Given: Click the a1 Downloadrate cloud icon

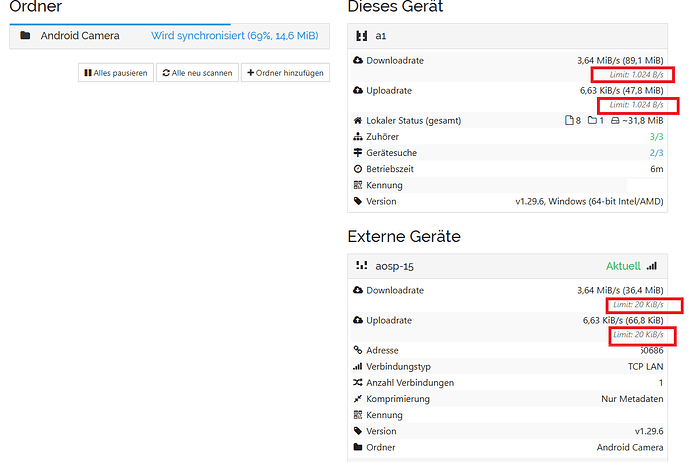Looking at the screenshot, I should tap(358, 60).
